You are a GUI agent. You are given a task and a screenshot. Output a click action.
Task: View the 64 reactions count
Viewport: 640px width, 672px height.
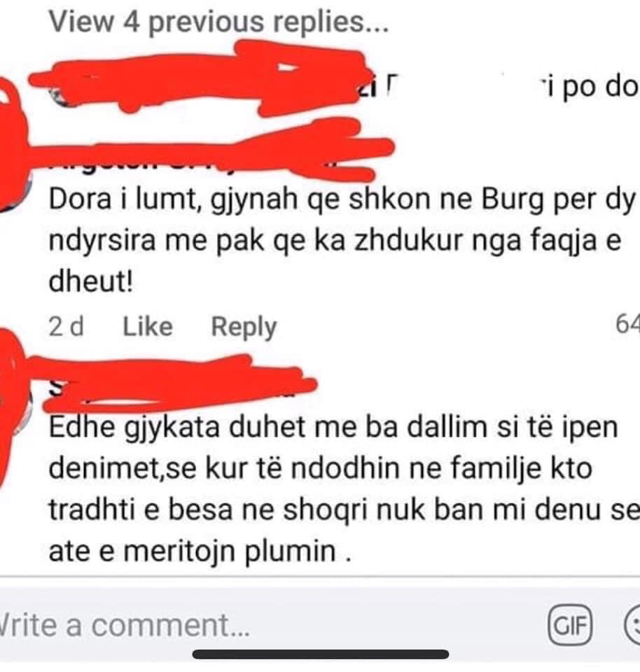pyautogui.click(x=627, y=323)
